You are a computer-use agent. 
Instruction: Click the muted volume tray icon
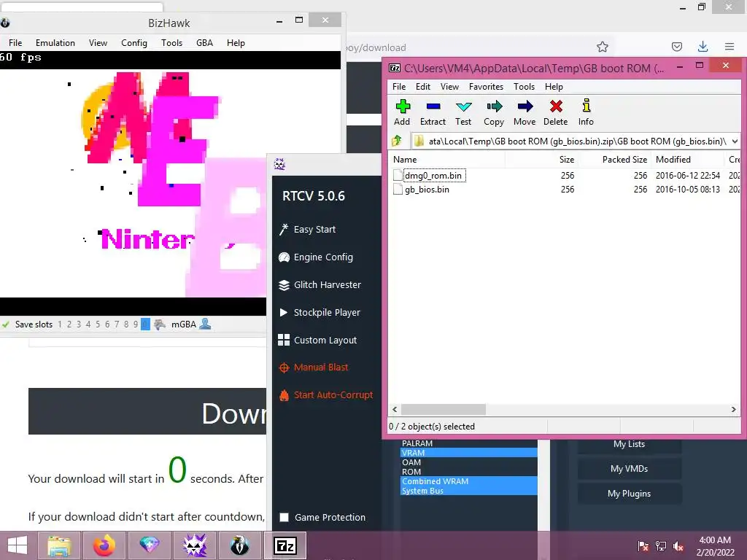click(678, 546)
